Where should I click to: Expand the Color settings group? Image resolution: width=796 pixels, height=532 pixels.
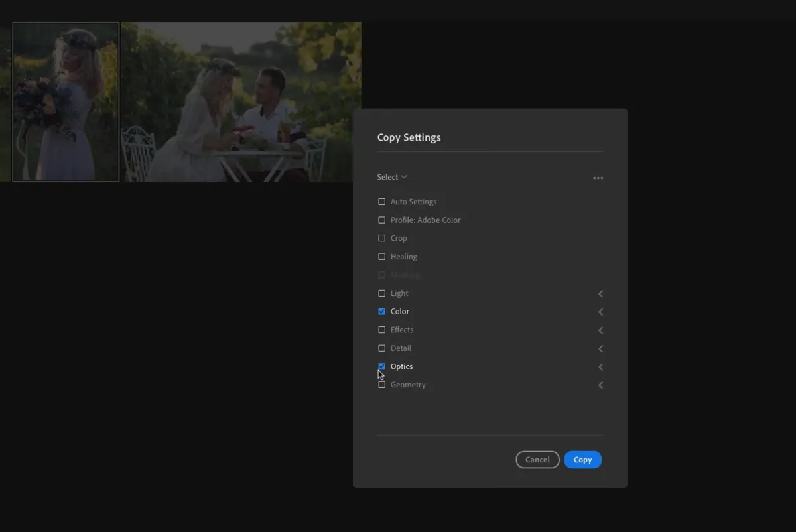(x=600, y=312)
